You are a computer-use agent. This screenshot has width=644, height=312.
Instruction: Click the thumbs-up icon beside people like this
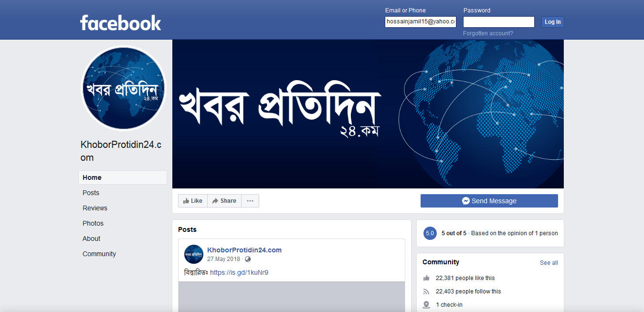(426, 278)
